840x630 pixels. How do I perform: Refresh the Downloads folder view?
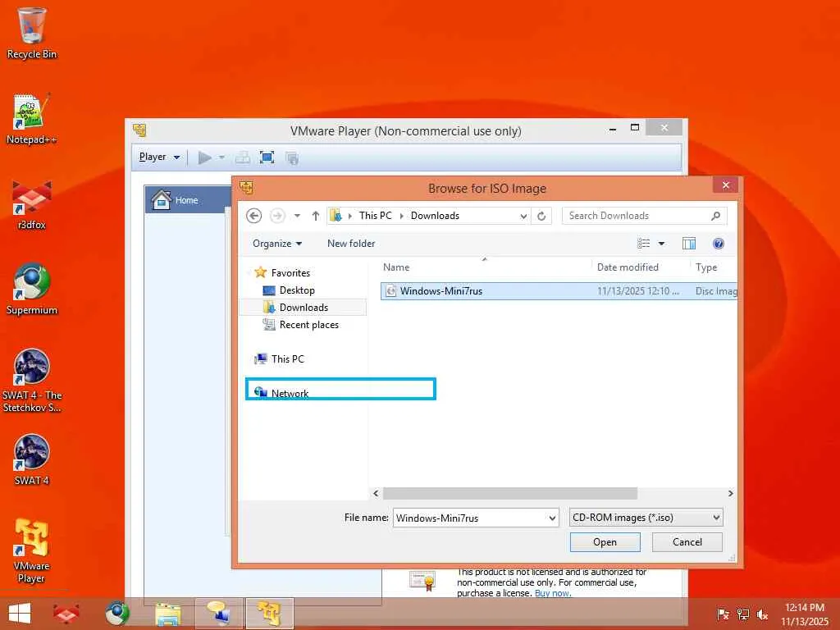pos(541,216)
